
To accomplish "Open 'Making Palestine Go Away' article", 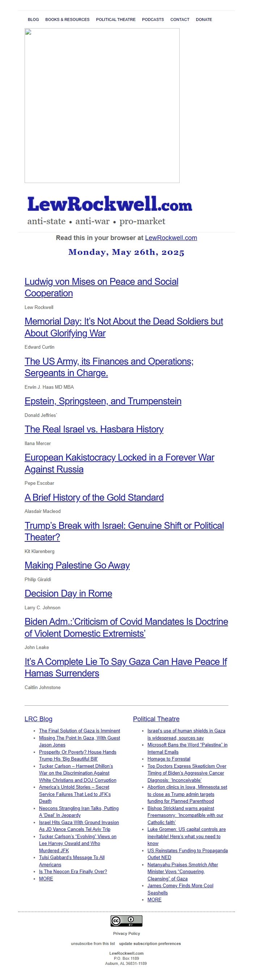I will [x=77, y=565].
